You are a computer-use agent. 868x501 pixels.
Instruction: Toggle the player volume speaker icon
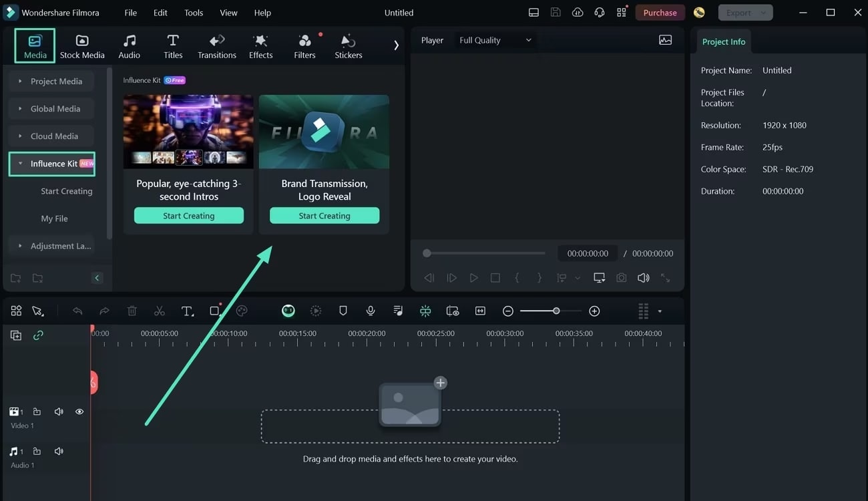click(643, 278)
